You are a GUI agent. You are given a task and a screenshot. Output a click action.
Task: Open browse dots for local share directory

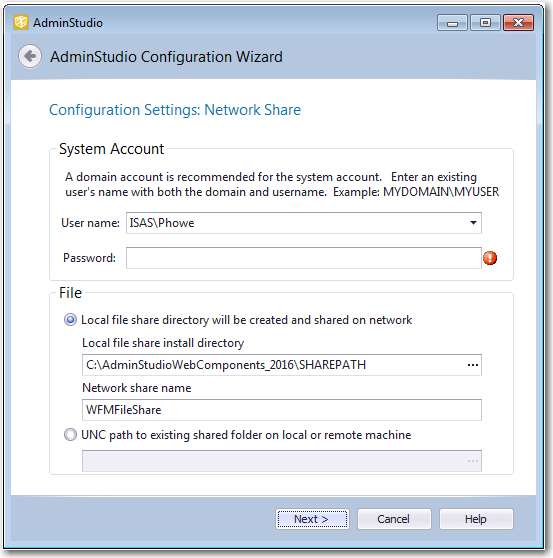coord(473,365)
